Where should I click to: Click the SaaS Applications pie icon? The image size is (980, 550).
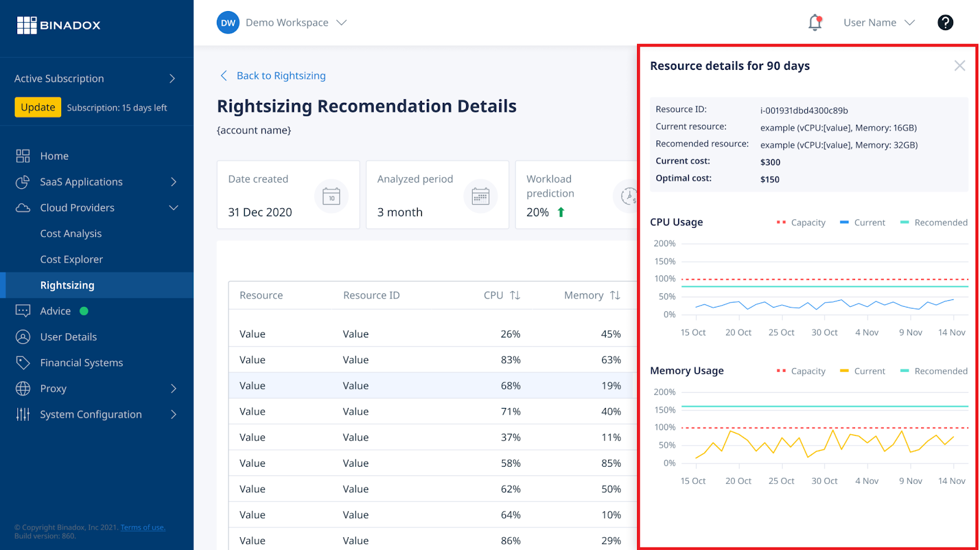point(23,182)
